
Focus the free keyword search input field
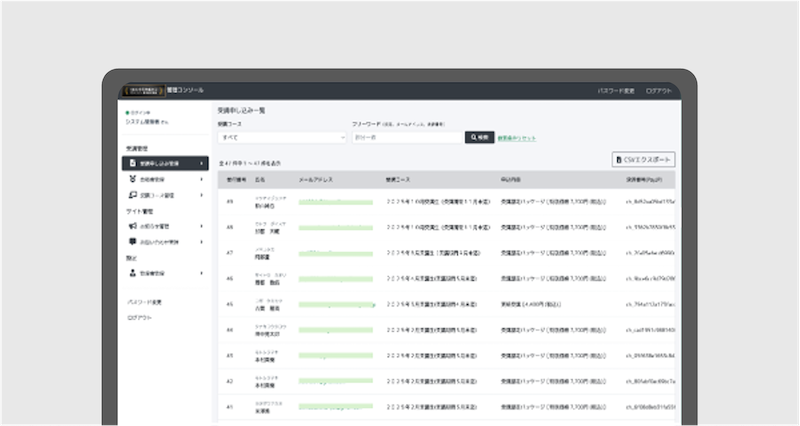point(407,137)
